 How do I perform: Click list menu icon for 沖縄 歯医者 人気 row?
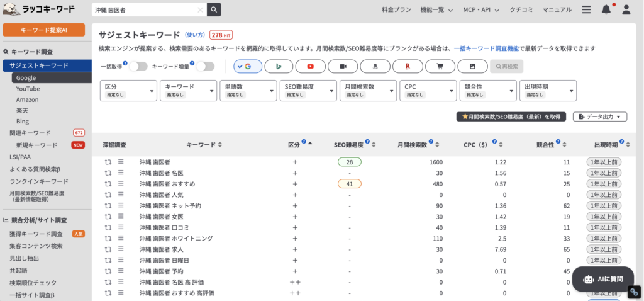coord(121,195)
